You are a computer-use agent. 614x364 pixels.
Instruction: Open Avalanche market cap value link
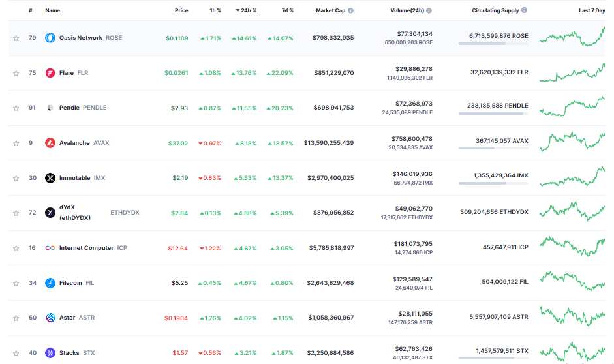(328, 143)
